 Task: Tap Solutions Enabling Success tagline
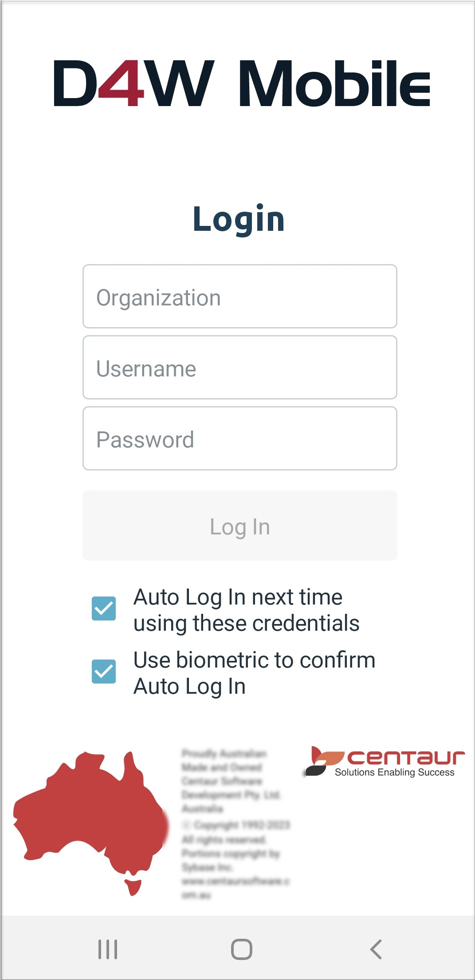[x=394, y=772]
